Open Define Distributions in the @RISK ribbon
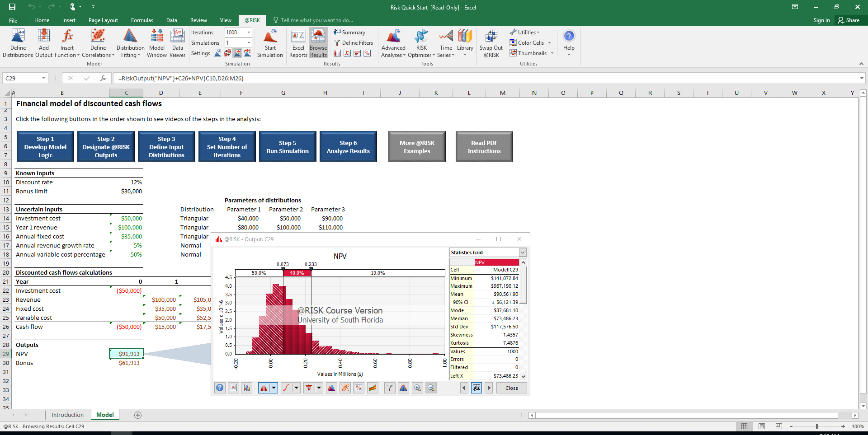Viewport: 868px width, 435px height. (18, 43)
